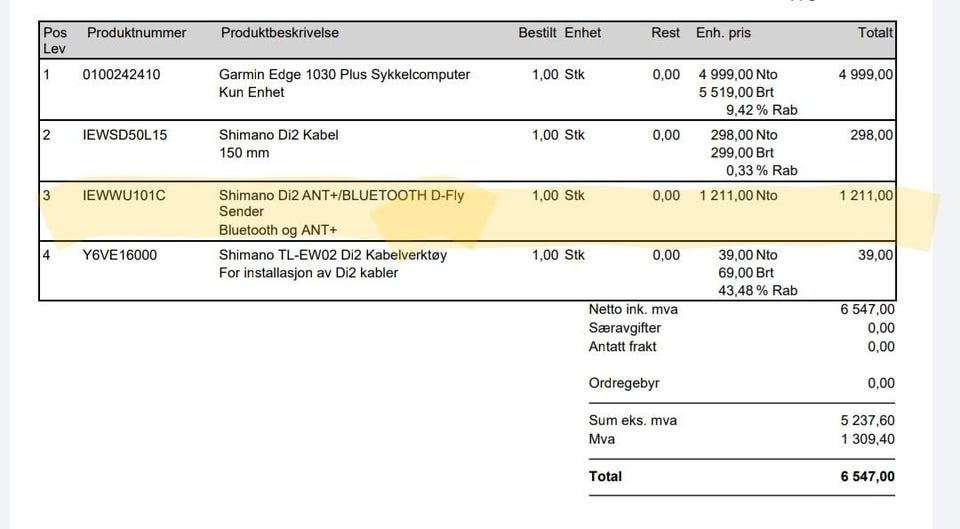Select the Shimano Di2 Kabel description
Image resolution: width=960 pixels, height=529 pixels.
tap(279, 135)
